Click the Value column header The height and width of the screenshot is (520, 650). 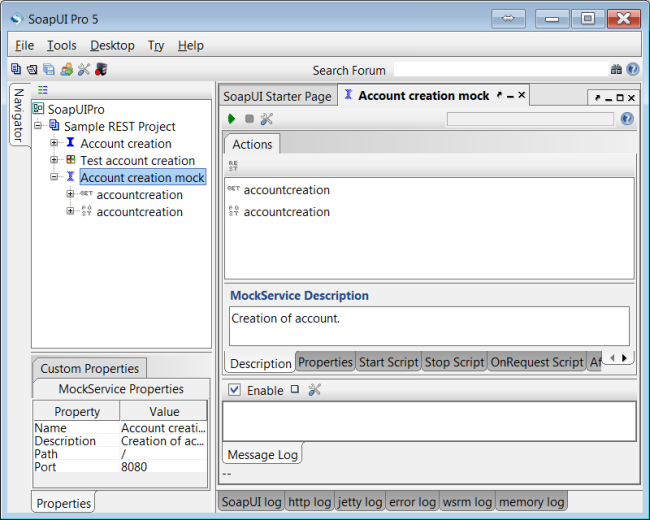click(x=164, y=411)
